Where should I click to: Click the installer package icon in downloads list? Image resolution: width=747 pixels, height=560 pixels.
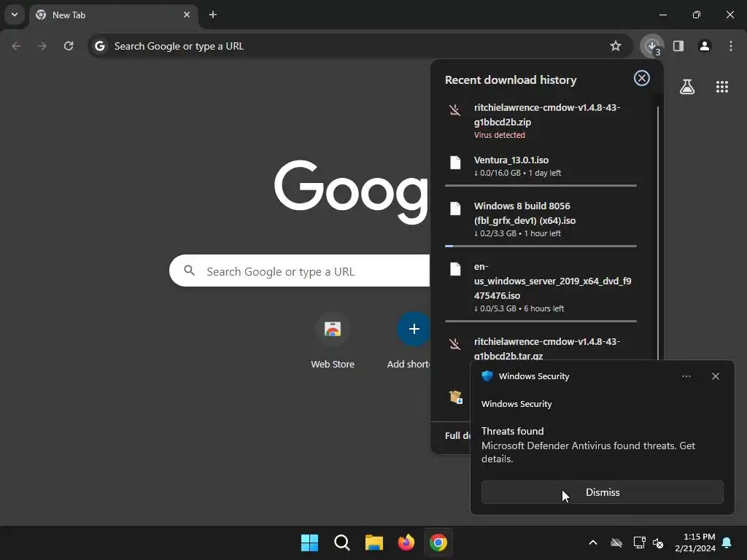click(x=455, y=397)
